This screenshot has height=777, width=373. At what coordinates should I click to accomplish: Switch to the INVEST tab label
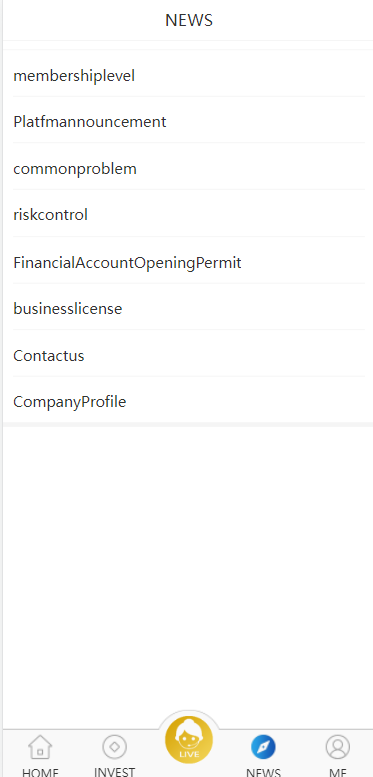point(114,772)
